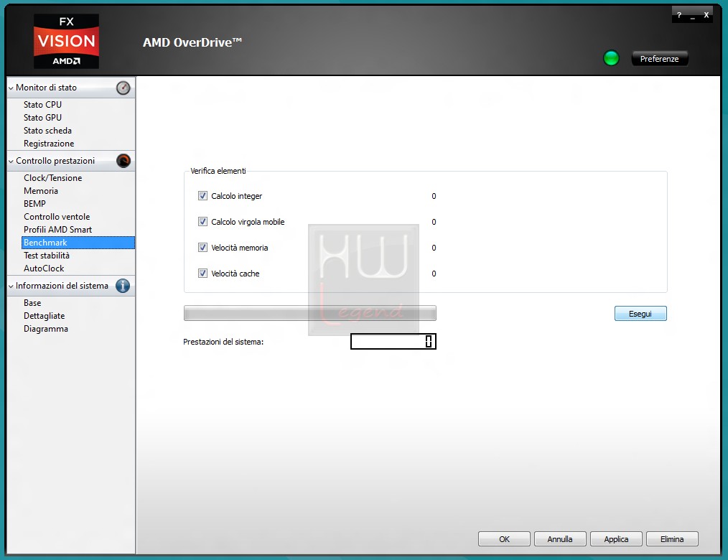Click the Calcolo integer score value
728x560 pixels.
click(434, 196)
